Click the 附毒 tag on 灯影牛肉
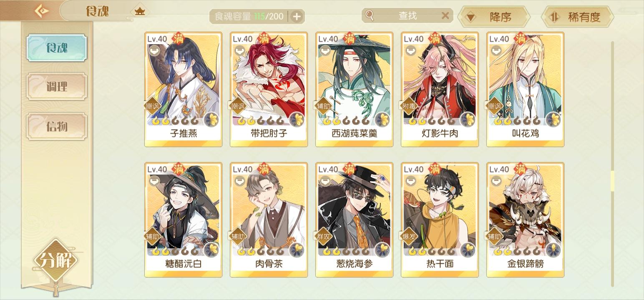 pyautogui.click(x=409, y=106)
